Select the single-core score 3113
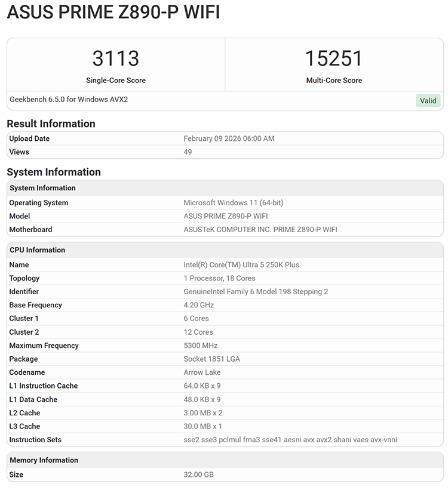 point(116,58)
